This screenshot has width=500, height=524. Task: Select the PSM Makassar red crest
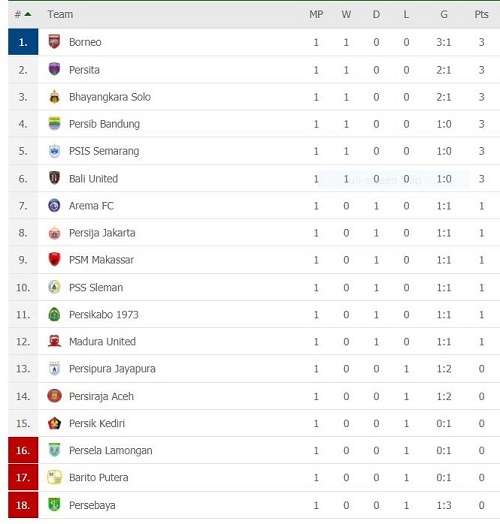[x=54, y=260]
